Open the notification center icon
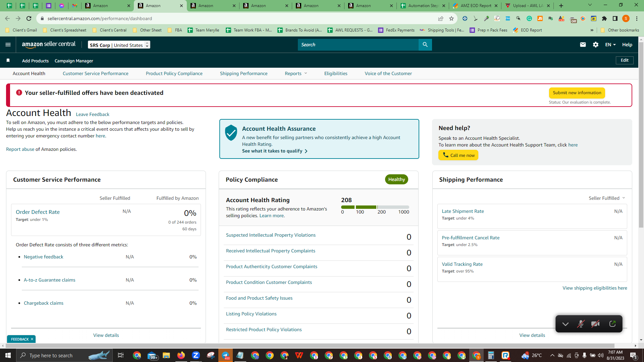This screenshot has height=362, width=644. pyautogui.click(x=634, y=355)
